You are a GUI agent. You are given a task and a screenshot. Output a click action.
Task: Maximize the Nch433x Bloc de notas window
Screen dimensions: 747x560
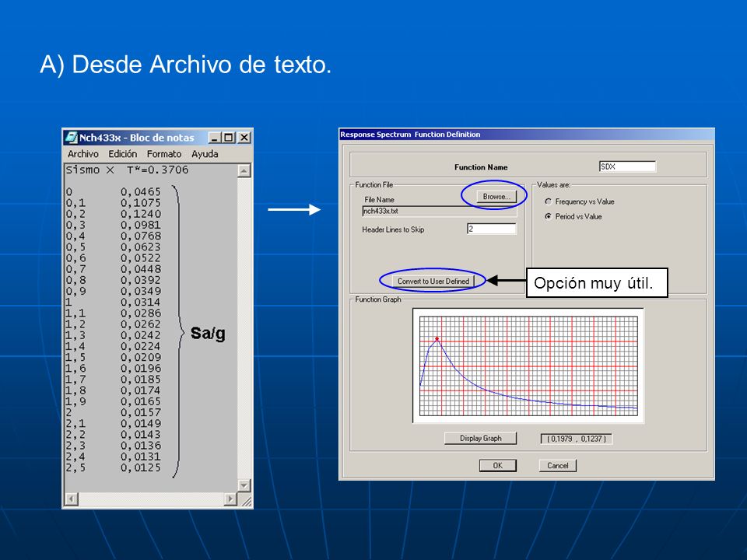[x=229, y=138]
